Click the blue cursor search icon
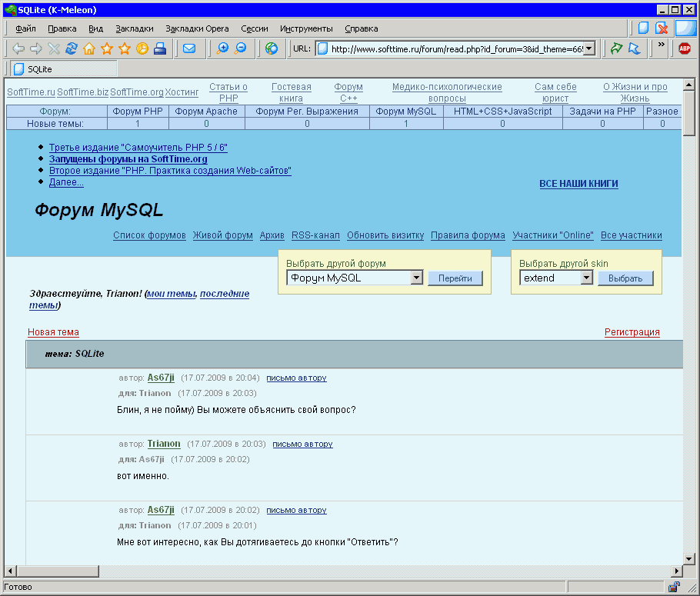700x596 pixels. coord(635,48)
